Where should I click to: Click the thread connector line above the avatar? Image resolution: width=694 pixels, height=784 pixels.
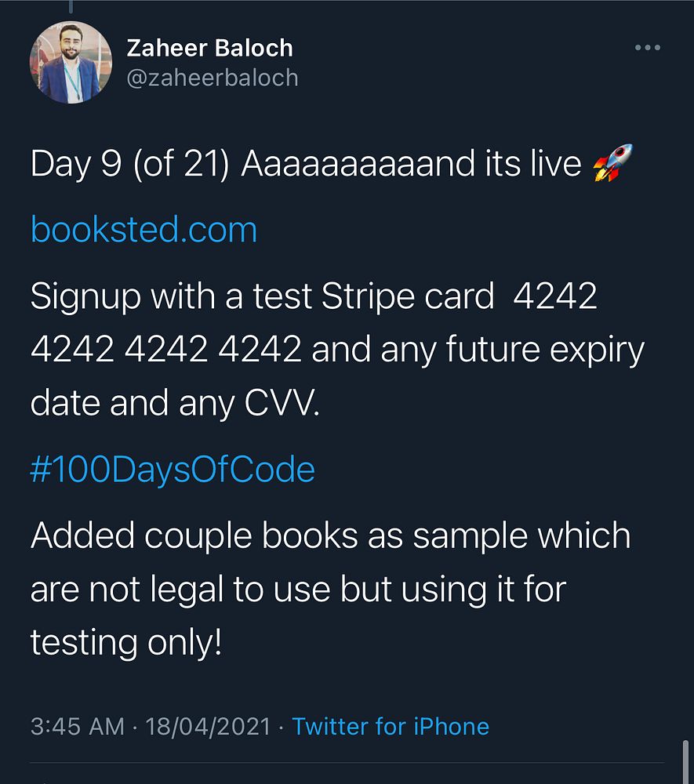[x=71, y=6]
